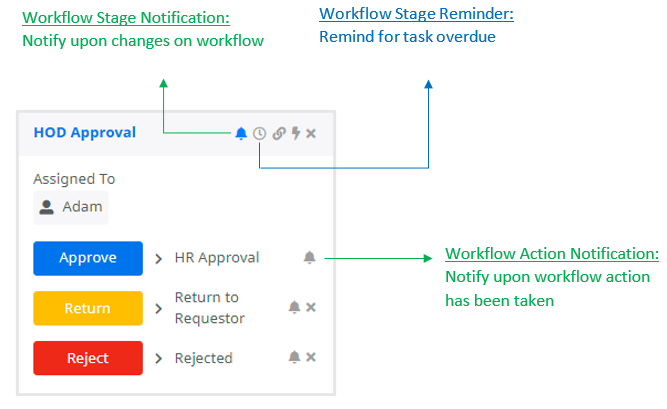Click the HOD Approval stage title

click(85, 132)
